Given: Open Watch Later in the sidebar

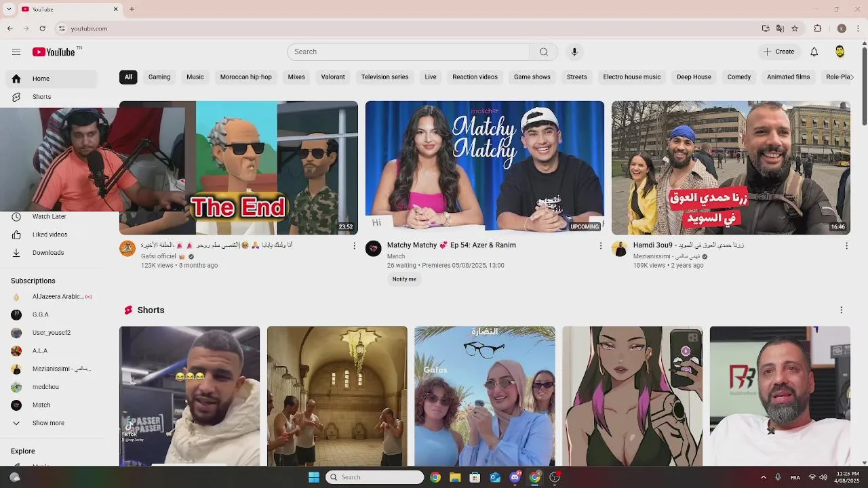Looking at the screenshot, I should click(x=52, y=217).
